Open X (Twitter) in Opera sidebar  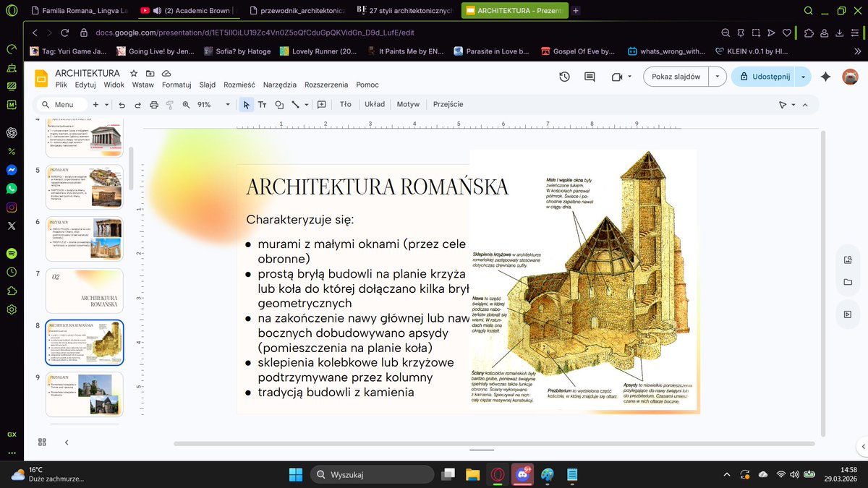pos(12,226)
